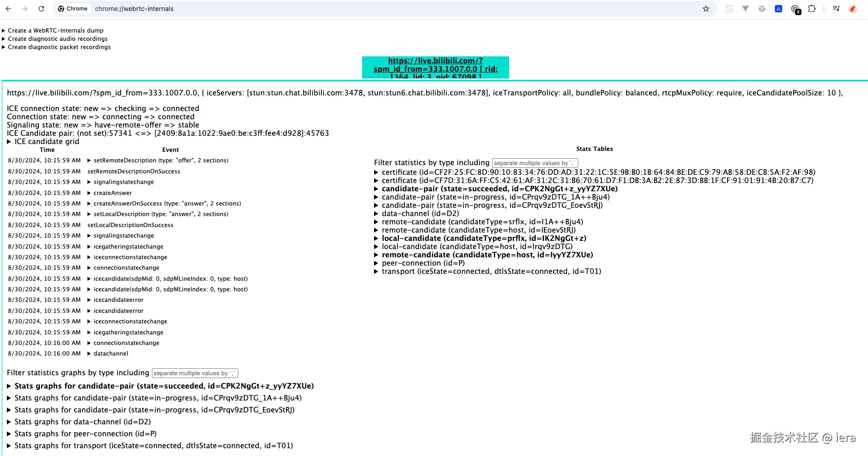Expand certificate id=CF2F:25:FC stats
Image resolution: width=868 pixels, height=456 pixels.
pyautogui.click(x=595, y=172)
